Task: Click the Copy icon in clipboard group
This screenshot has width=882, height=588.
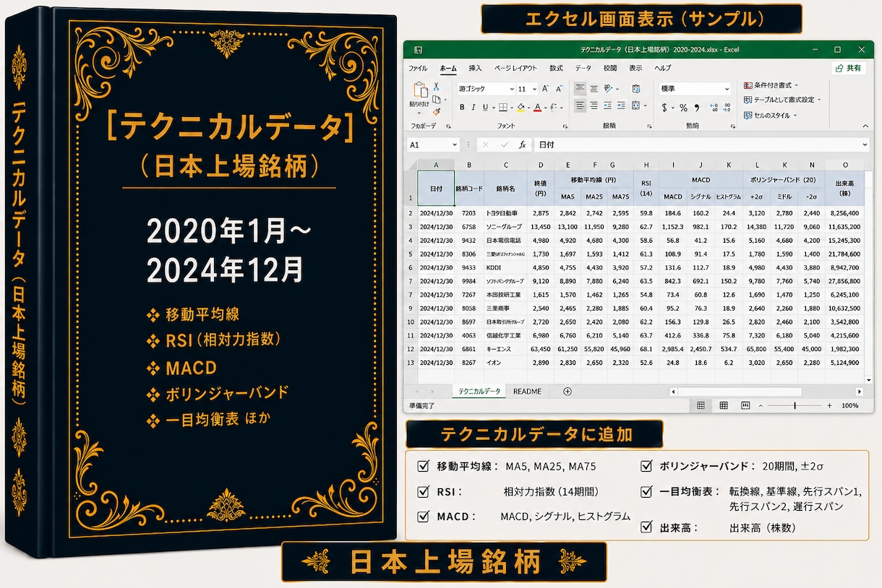Action: click(x=436, y=99)
